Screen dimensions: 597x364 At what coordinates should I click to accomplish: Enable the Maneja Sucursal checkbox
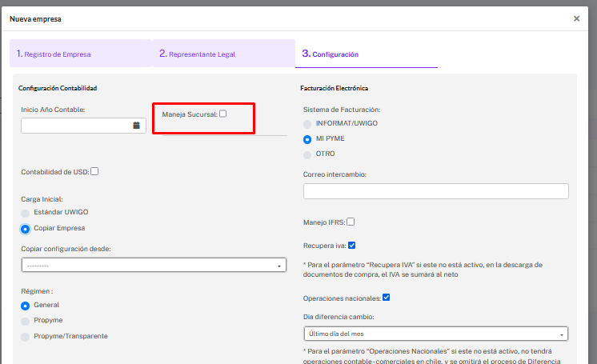point(223,114)
